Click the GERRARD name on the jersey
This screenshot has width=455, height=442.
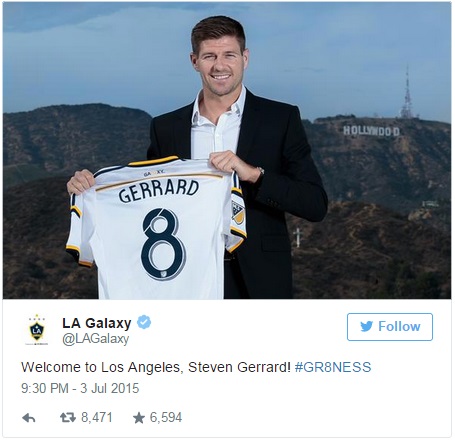(x=159, y=191)
